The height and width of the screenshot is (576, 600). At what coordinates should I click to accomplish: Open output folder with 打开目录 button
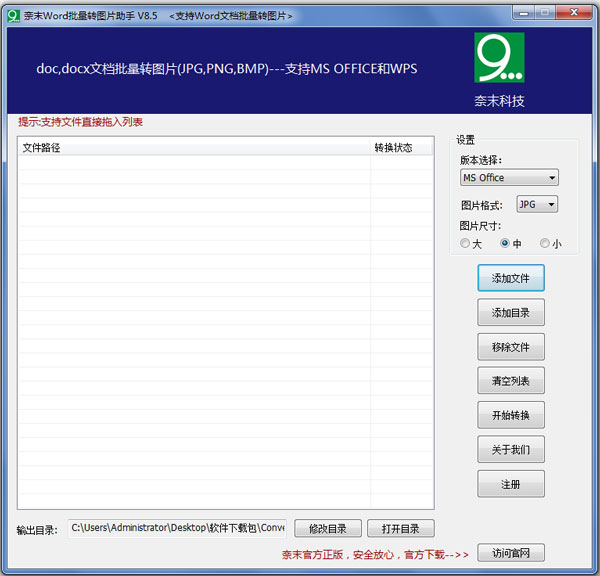[x=400, y=528]
